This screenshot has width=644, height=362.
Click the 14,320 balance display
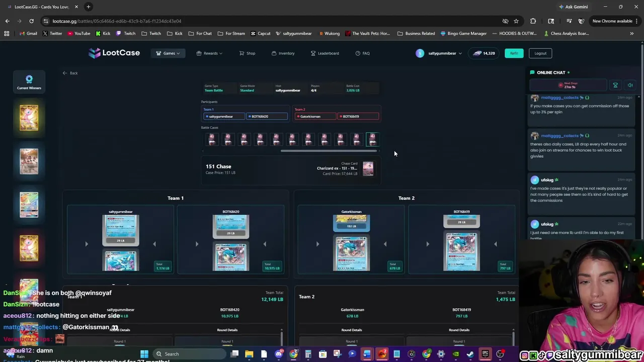point(484,53)
